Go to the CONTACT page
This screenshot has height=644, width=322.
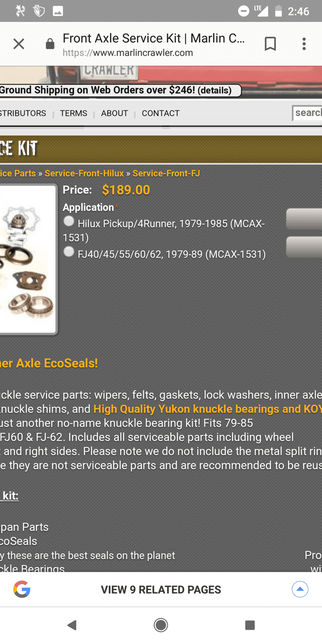pyautogui.click(x=161, y=113)
